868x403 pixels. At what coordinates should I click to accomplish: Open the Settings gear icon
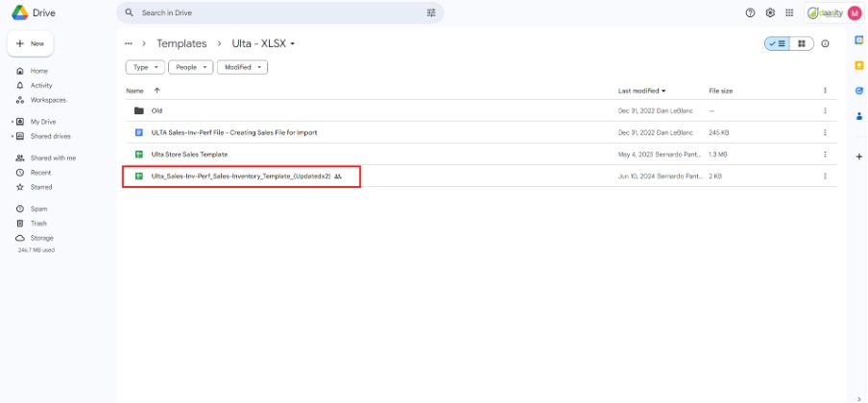(x=770, y=12)
